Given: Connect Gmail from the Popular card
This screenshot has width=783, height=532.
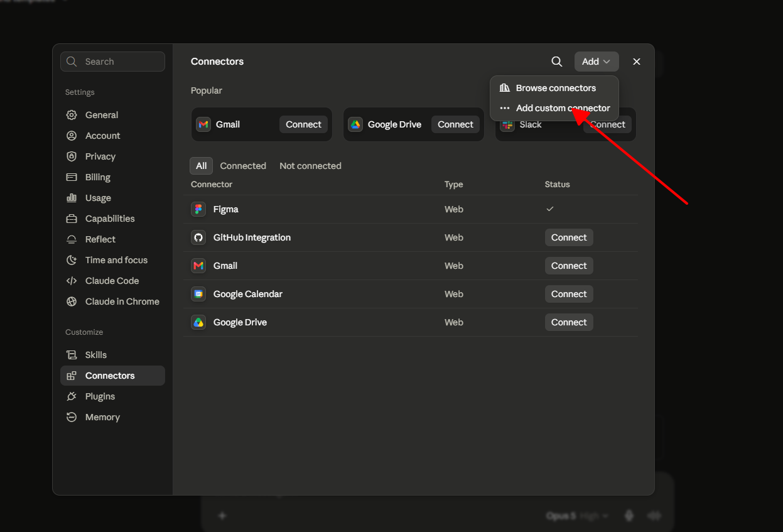Looking at the screenshot, I should 303,124.
